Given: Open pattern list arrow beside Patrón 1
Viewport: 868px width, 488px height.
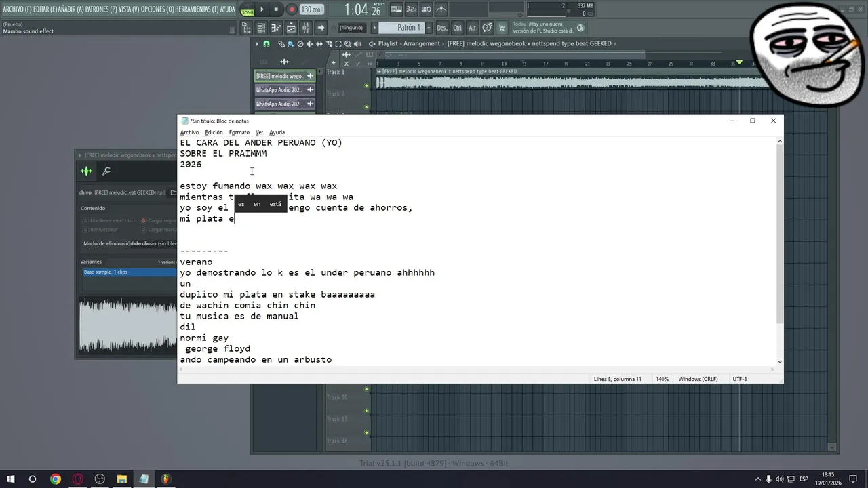Looking at the screenshot, I should [x=374, y=28].
